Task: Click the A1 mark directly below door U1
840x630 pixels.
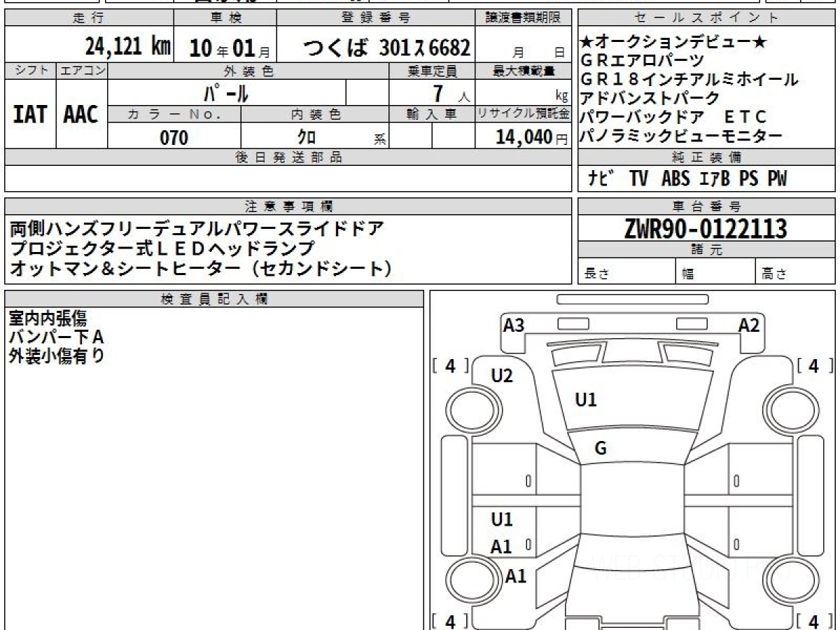Action: click(501, 547)
